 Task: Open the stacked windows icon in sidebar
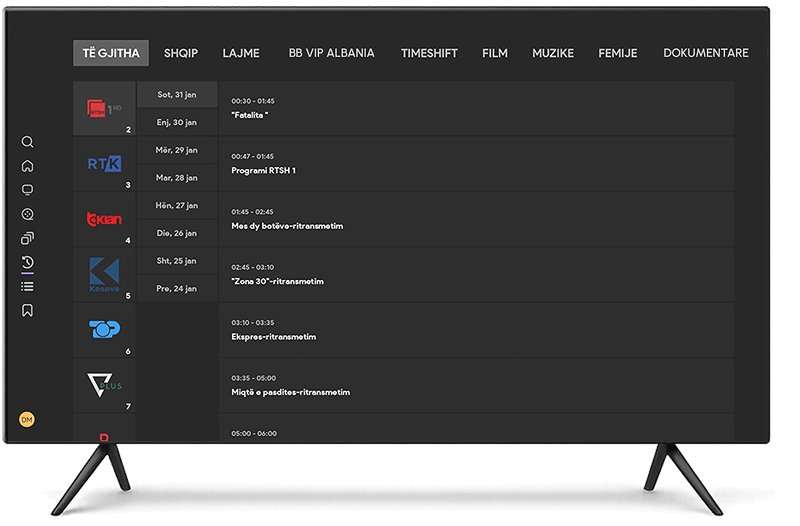[28, 238]
